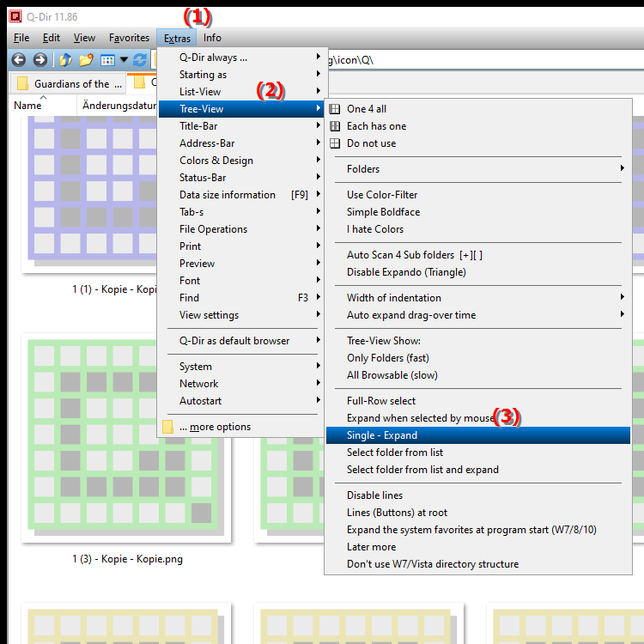Expand the Q-Dir always ... submenu
Screen dimensions: 644x644
tap(241, 58)
